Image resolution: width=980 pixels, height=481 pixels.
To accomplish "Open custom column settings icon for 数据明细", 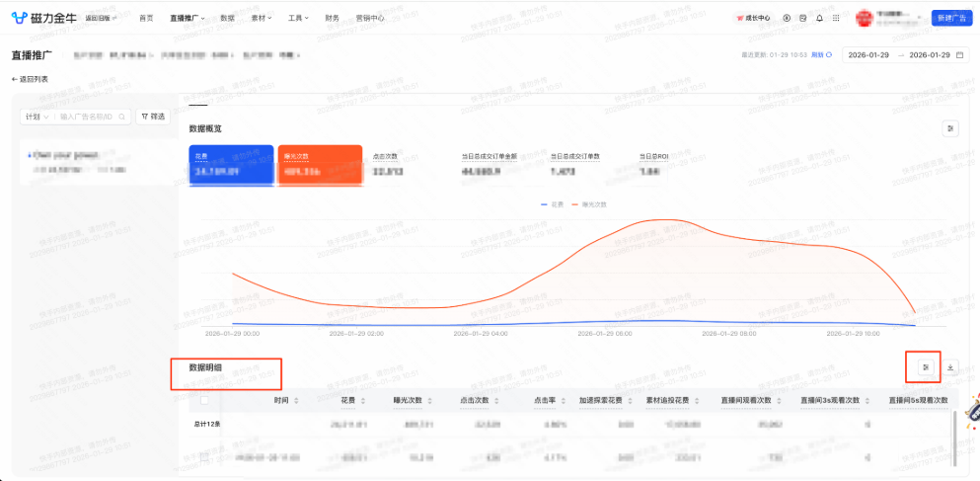I will click(927, 367).
